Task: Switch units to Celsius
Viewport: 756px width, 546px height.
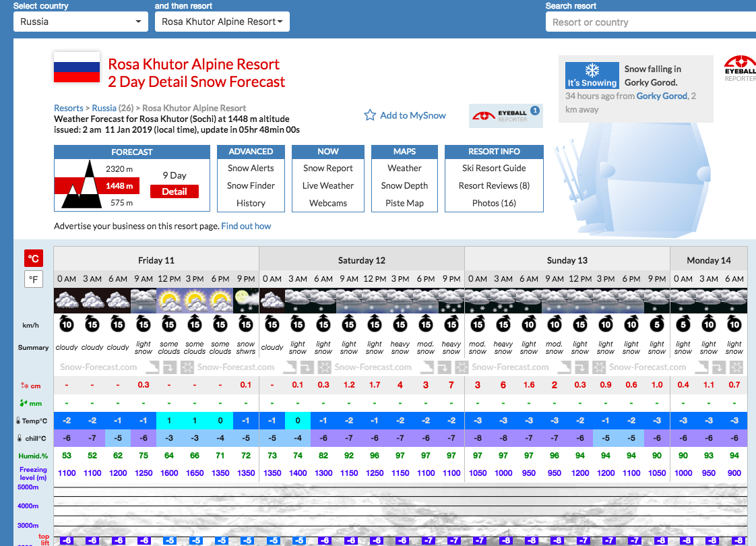Action: [34, 259]
